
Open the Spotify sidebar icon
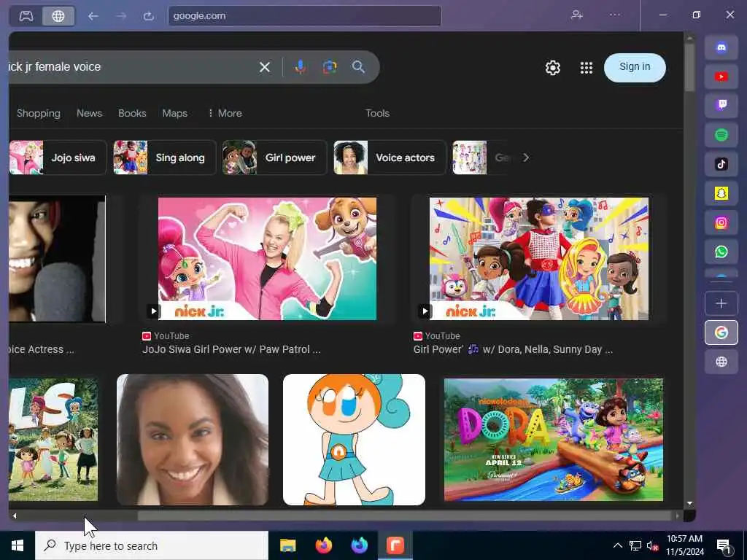(x=721, y=135)
